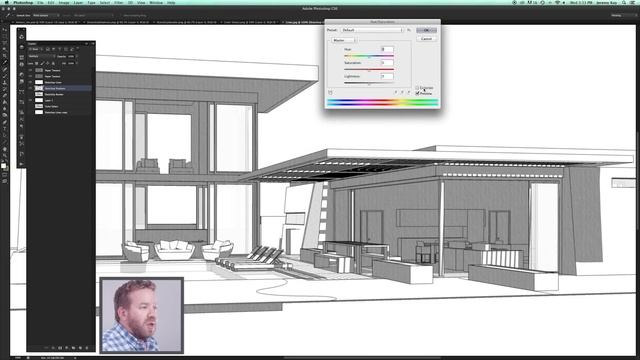Select the Pen tool
640x360 pixels.
(x=5, y=122)
